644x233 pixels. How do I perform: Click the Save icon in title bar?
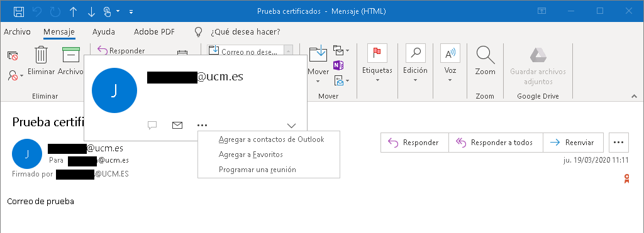[x=19, y=11]
